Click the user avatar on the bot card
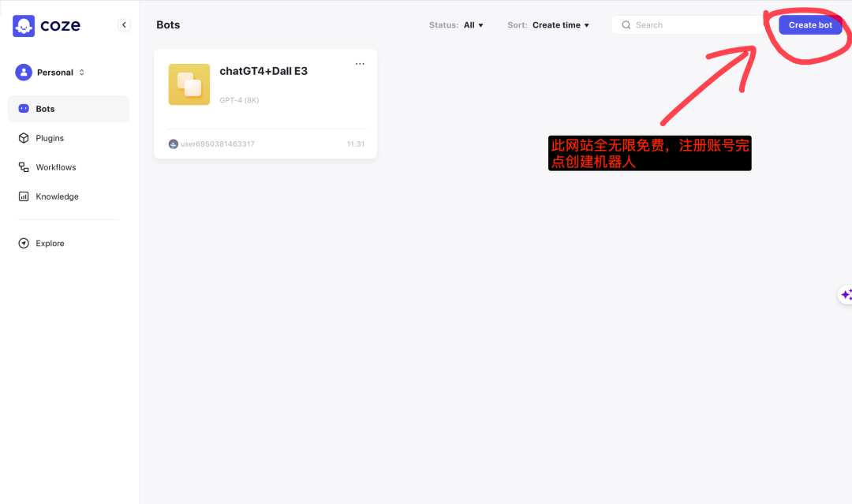Screen dimensions: 852x504 [x=174, y=144]
